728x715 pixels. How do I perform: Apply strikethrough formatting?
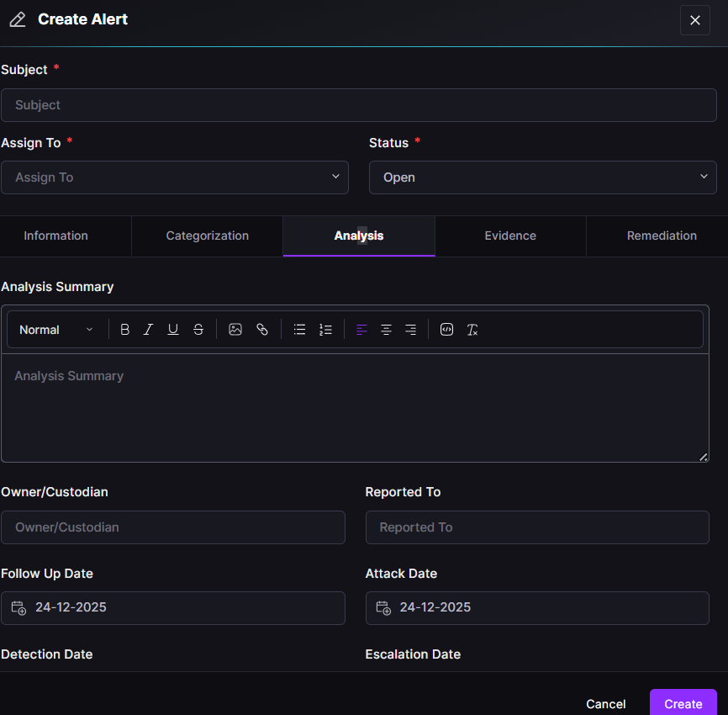(198, 330)
